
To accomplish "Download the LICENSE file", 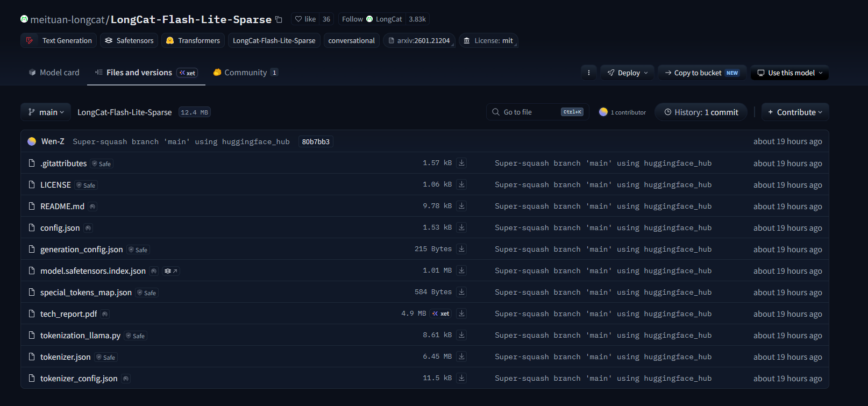I will [x=461, y=184].
